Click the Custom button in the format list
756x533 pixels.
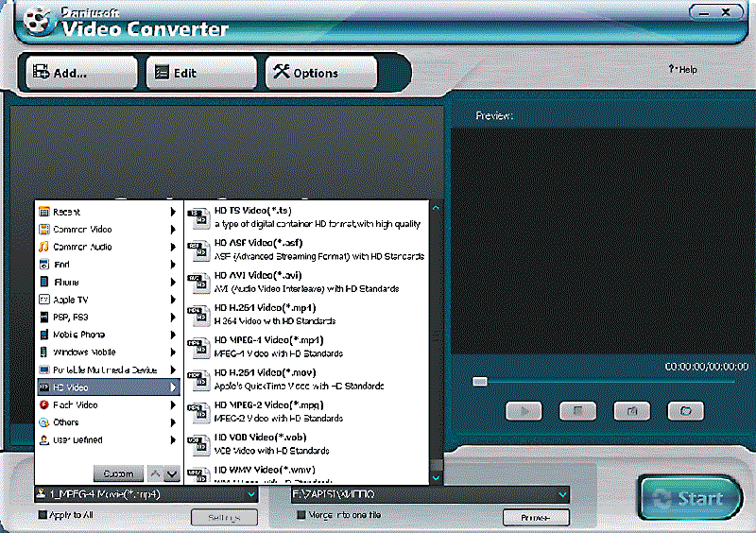[x=118, y=473]
